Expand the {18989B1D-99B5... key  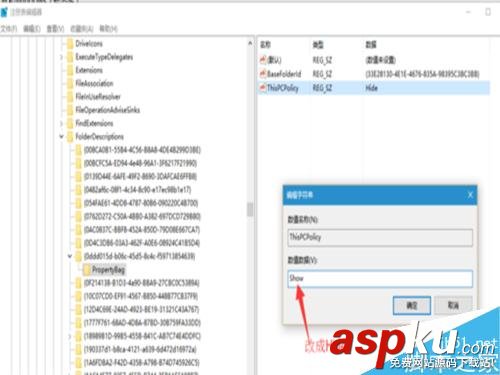pos(70,336)
